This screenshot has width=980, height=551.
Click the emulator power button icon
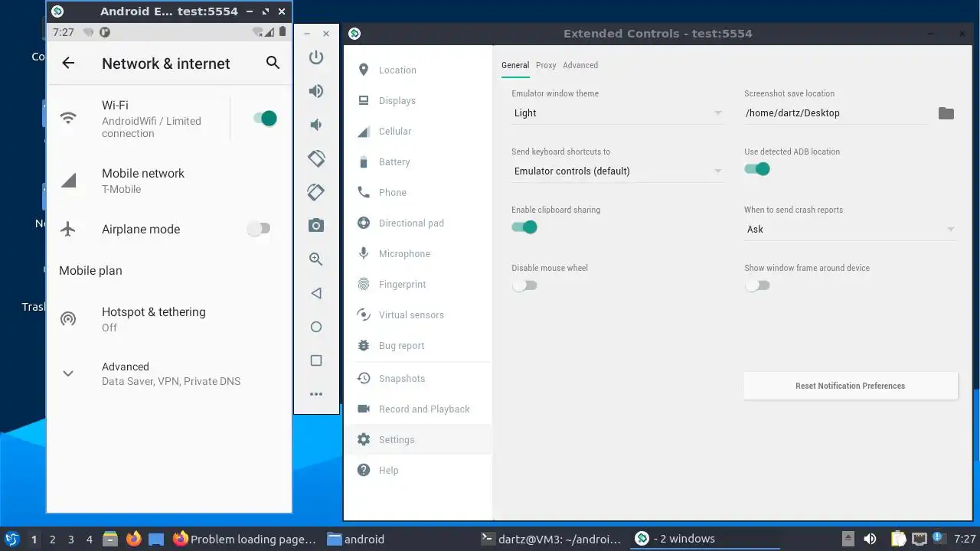tap(316, 57)
